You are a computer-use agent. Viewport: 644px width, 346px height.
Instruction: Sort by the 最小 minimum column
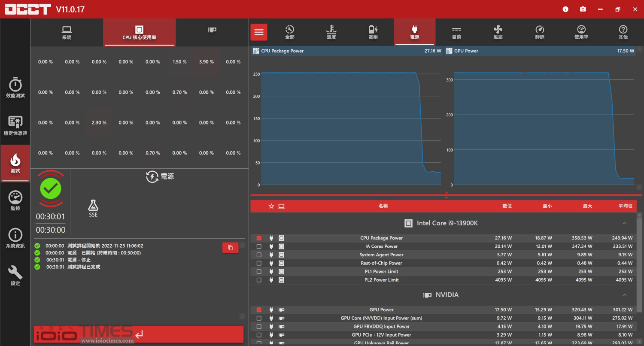(x=547, y=206)
